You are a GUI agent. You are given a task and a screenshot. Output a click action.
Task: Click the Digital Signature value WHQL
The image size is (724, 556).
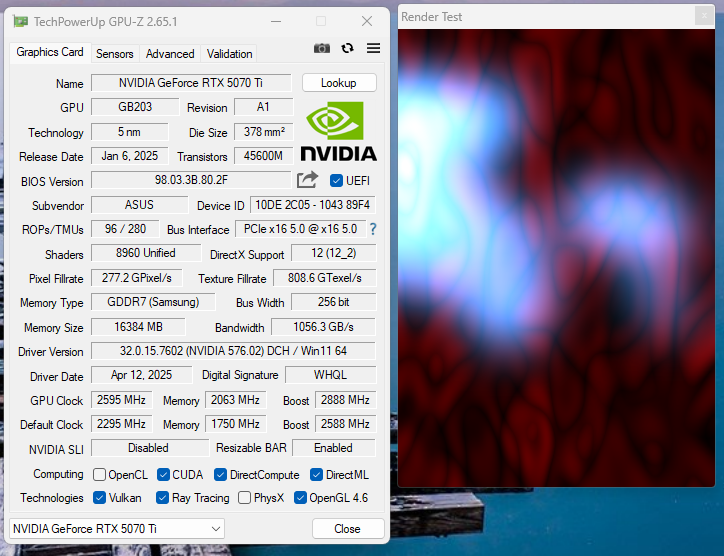pyautogui.click(x=331, y=375)
